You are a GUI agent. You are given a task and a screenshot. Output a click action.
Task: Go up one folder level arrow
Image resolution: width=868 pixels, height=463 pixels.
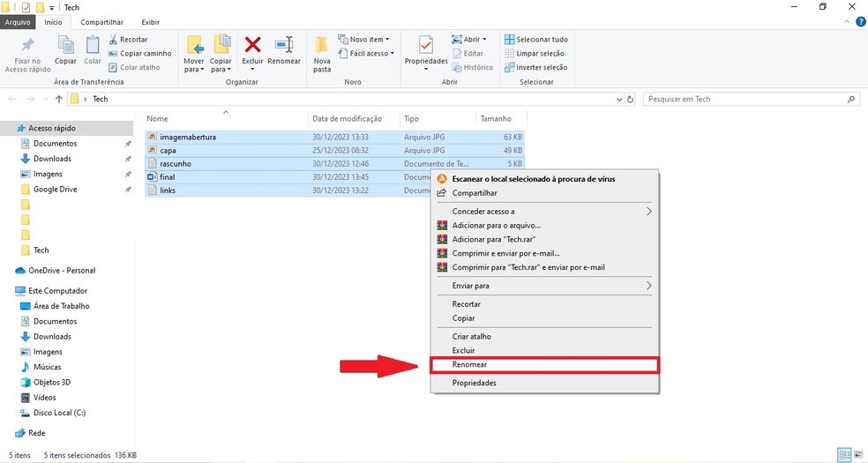click(59, 99)
